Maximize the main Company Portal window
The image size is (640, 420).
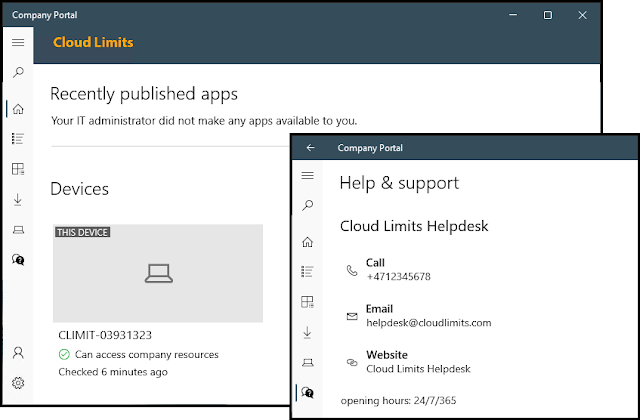pos(548,15)
